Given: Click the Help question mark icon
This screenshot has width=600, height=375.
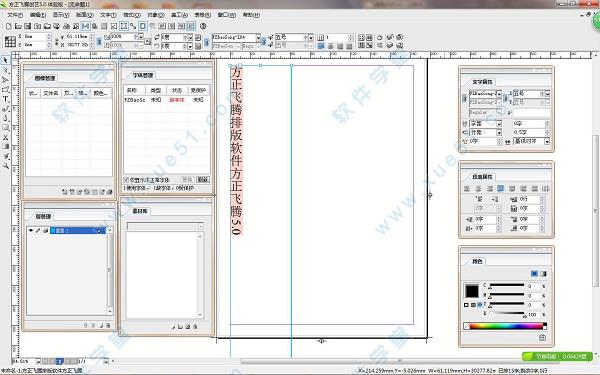Looking at the screenshot, I should click(x=203, y=26).
